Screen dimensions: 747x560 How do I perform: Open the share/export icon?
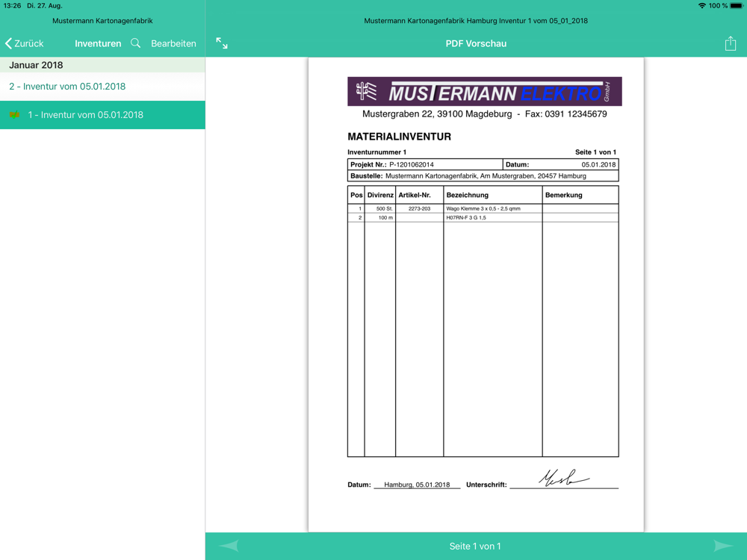point(731,43)
